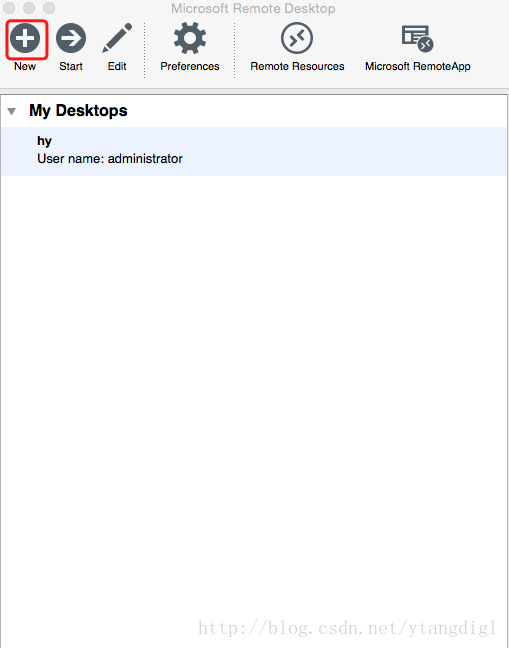
Task: Click the Microsoft Remote Desktop window title
Action: click(253, 8)
